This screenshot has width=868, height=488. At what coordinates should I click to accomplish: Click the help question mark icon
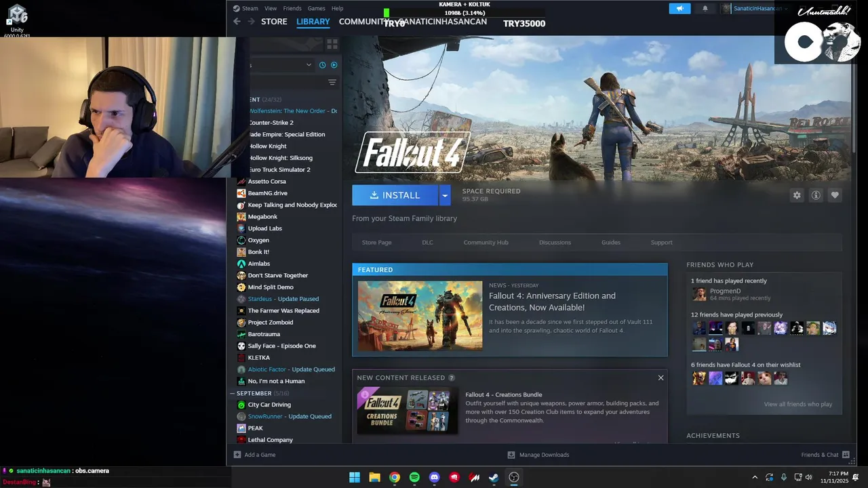click(452, 378)
